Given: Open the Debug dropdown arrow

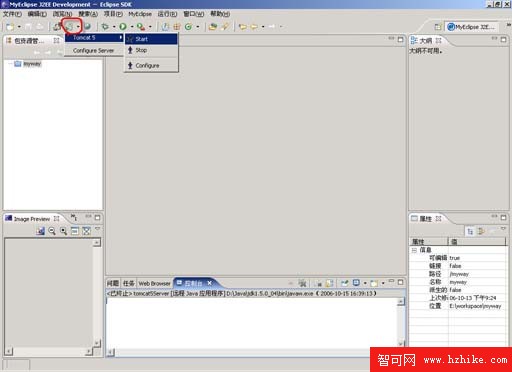Looking at the screenshot, I should click(114, 27).
